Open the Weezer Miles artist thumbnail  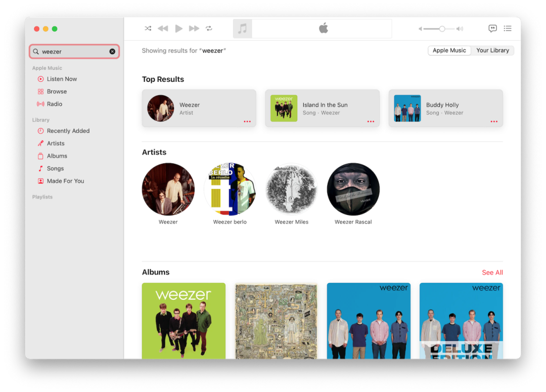point(292,189)
